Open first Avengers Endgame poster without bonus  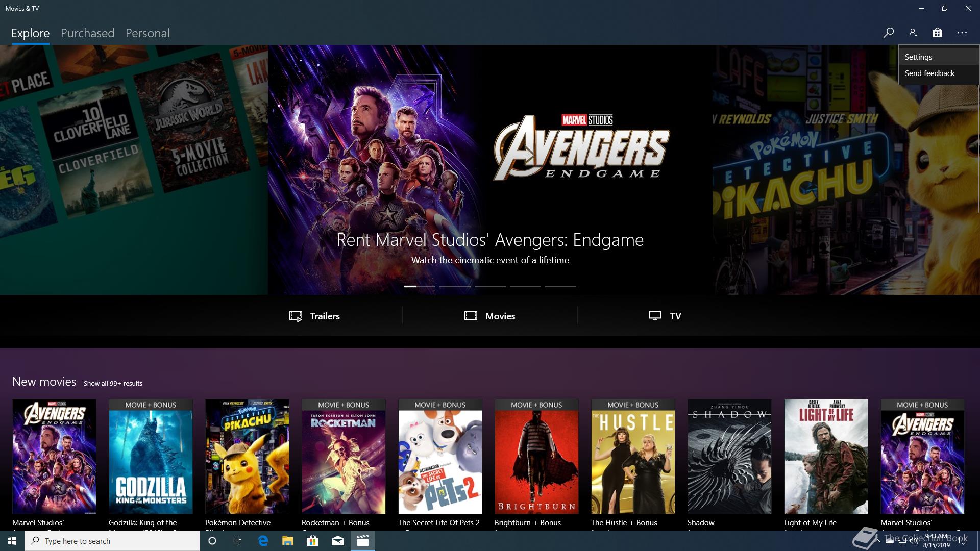[x=54, y=457]
